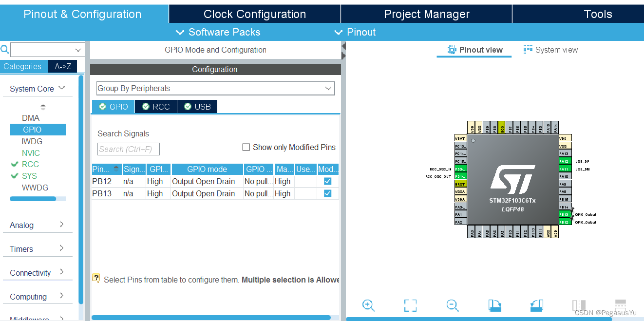Sort by GPIO mode column header
Viewport: 644px width, 321px height.
207,169
